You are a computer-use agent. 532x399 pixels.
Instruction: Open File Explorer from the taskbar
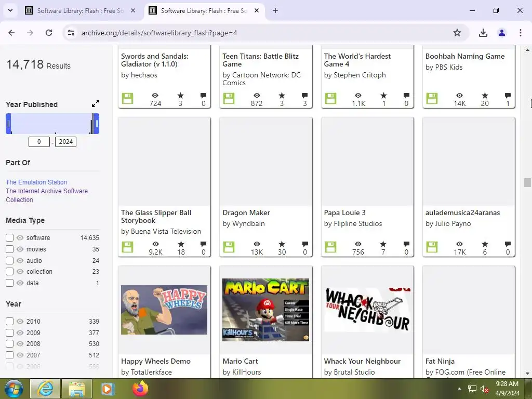(77, 389)
